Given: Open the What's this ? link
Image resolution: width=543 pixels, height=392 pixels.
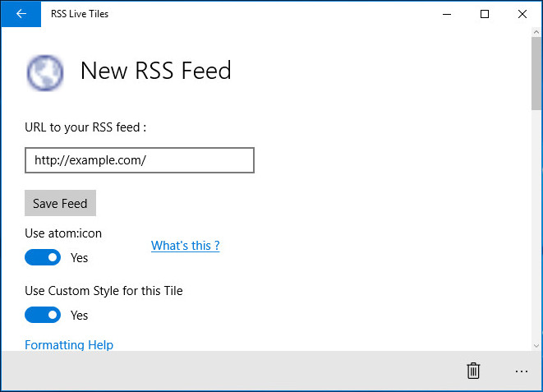Looking at the screenshot, I should (186, 246).
